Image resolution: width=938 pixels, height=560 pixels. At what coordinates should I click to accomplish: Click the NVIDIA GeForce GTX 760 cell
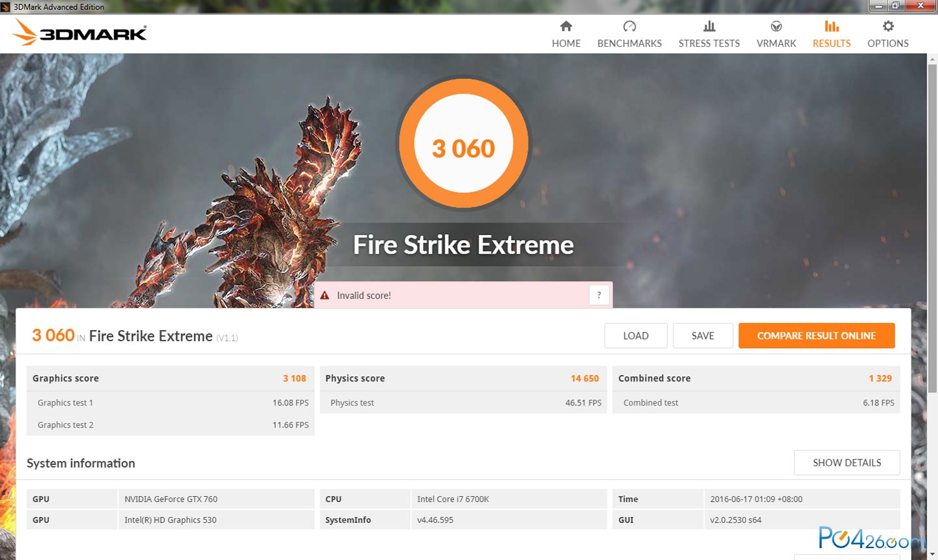(x=216, y=499)
